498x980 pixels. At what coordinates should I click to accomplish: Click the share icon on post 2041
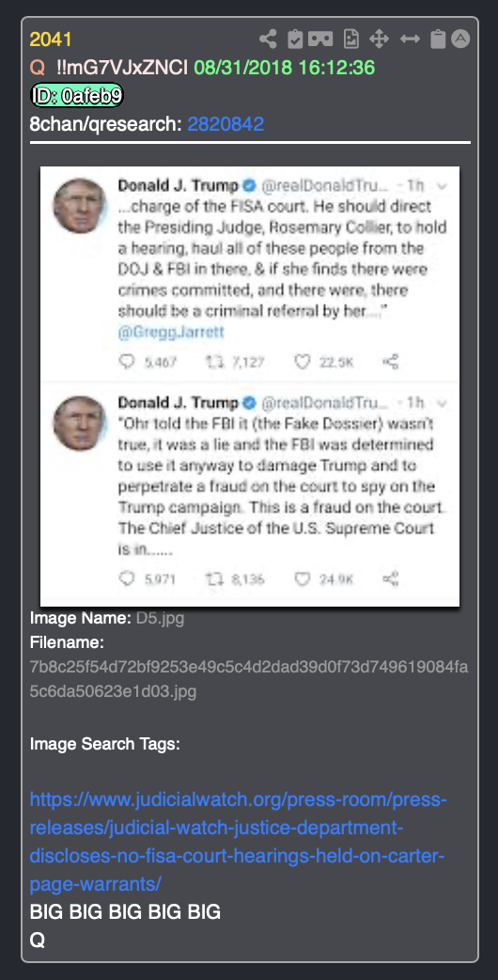pos(268,40)
